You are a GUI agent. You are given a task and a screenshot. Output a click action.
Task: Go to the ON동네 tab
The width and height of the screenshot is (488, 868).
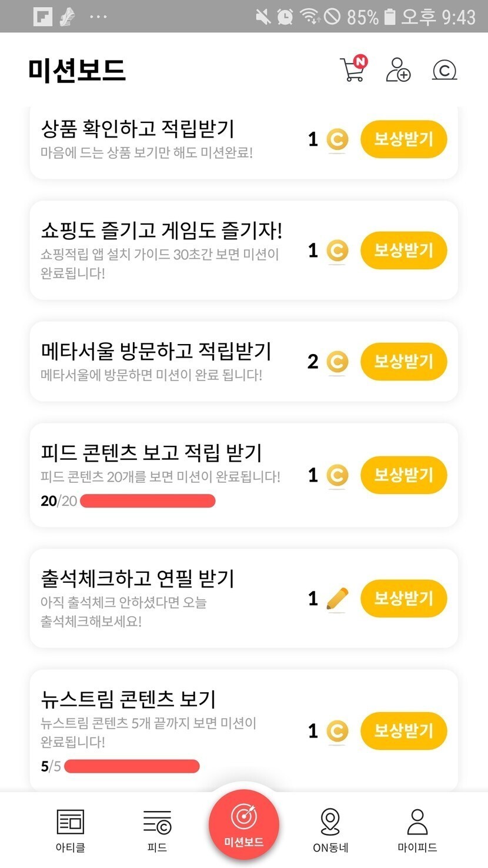point(330,830)
